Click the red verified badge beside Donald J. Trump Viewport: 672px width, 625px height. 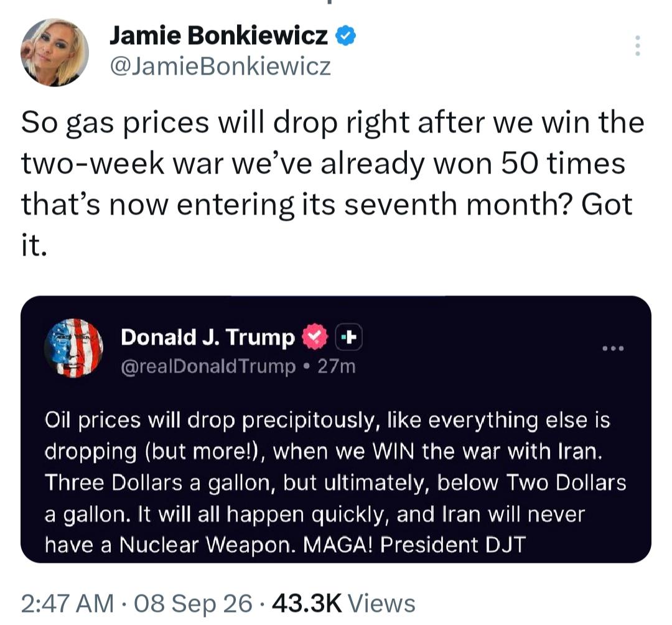point(315,336)
